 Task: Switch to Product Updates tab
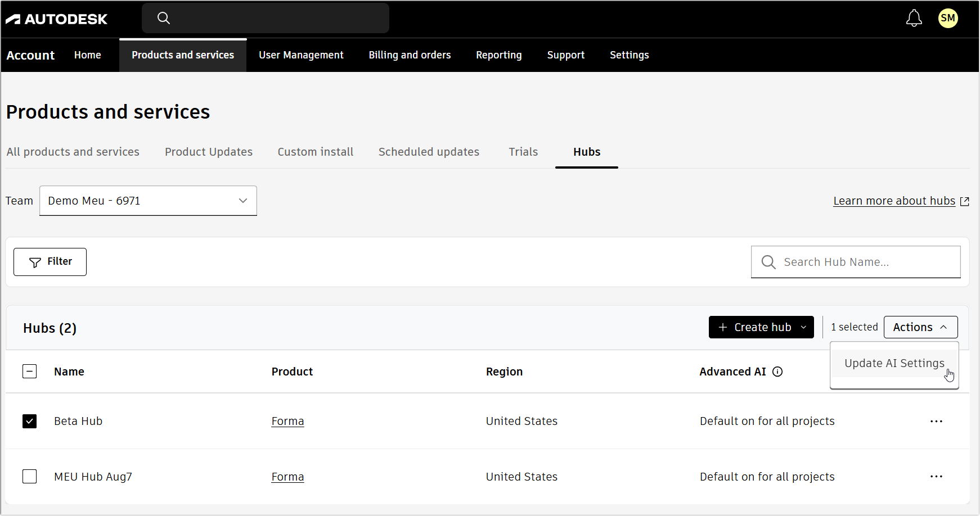click(209, 152)
